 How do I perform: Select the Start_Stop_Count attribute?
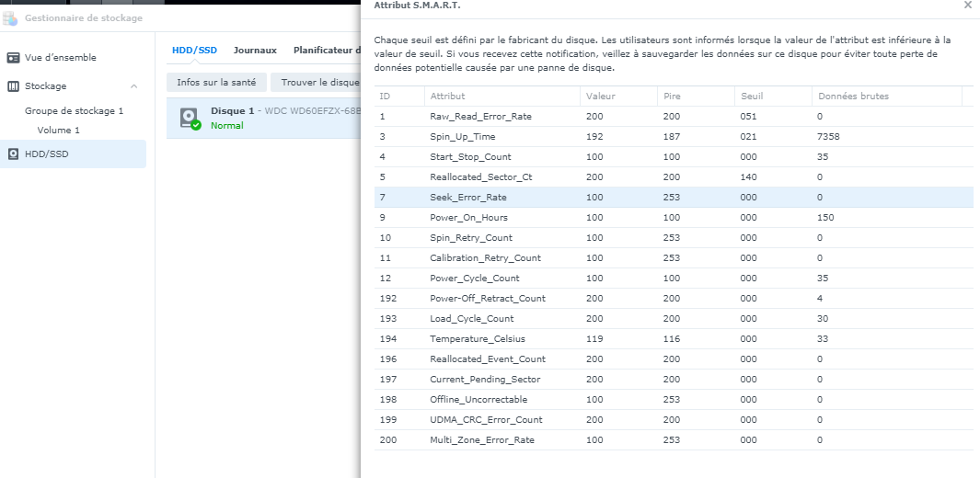470,156
